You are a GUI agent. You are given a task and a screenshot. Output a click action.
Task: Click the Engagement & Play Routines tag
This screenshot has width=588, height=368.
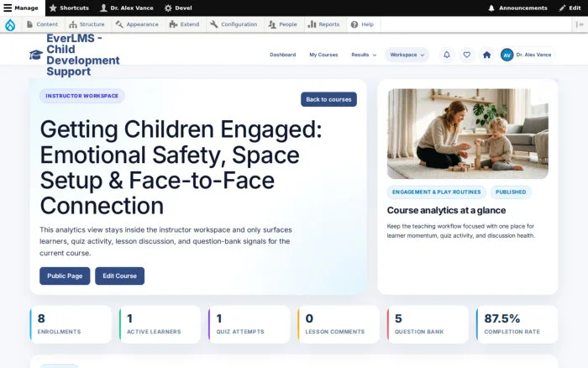pyautogui.click(x=437, y=192)
